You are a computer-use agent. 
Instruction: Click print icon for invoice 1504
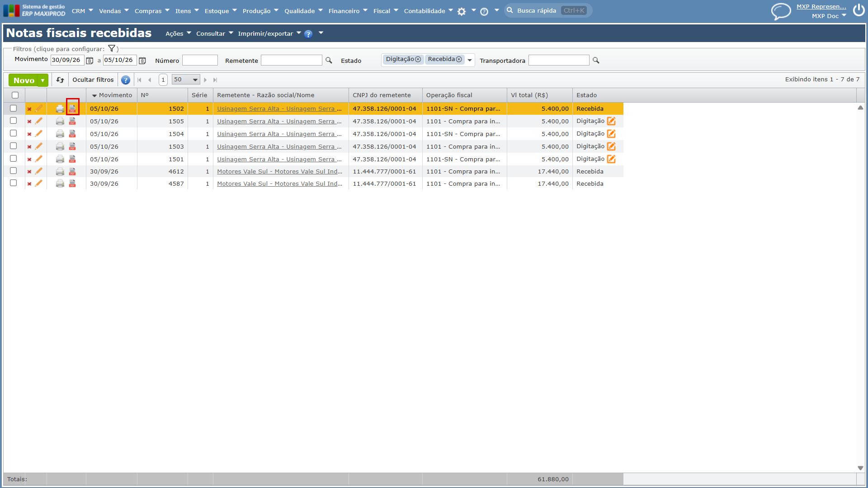pyautogui.click(x=60, y=134)
